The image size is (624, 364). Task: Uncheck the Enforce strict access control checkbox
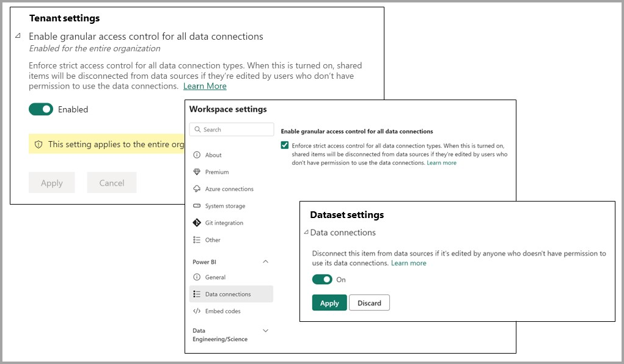[x=285, y=145]
